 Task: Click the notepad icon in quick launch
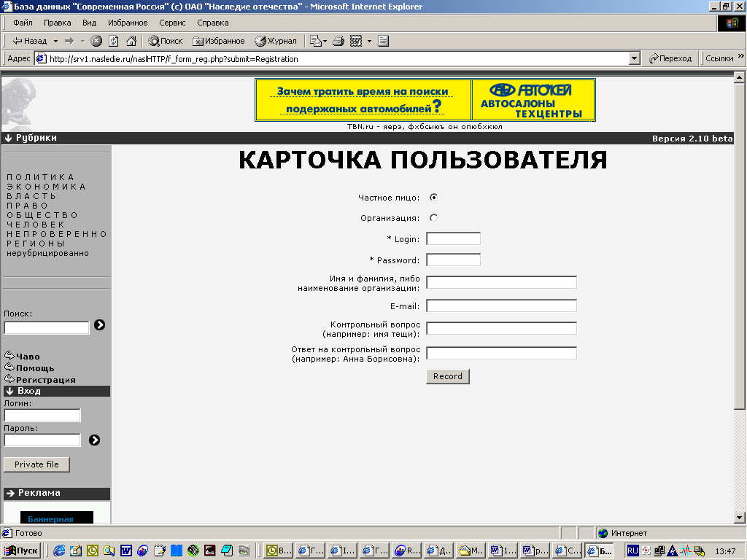[x=160, y=551]
